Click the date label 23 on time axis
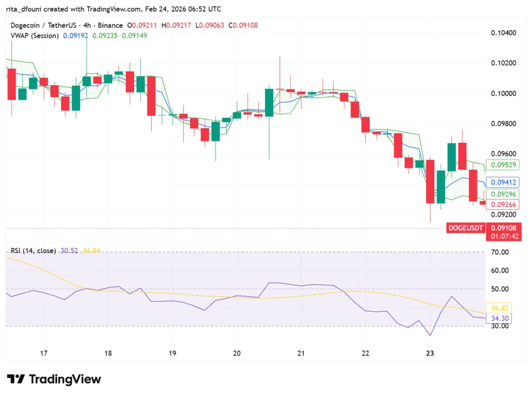532x397 pixels. click(430, 353)
